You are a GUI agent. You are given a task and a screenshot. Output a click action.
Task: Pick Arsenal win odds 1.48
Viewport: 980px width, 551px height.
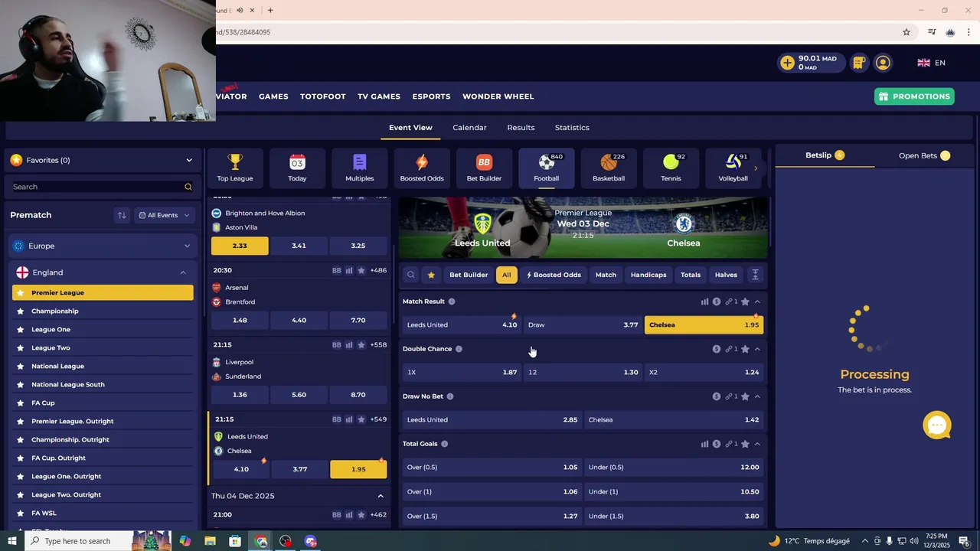point(240,320)
